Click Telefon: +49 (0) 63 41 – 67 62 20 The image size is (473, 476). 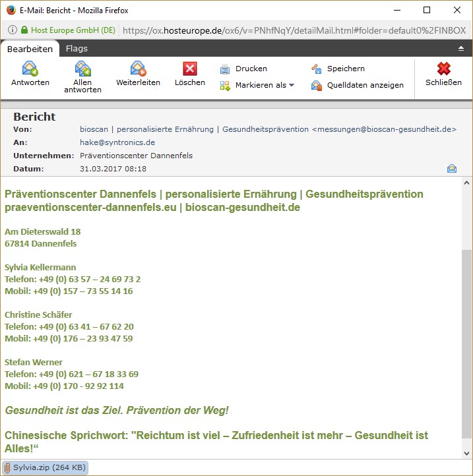tap(69, 326)
